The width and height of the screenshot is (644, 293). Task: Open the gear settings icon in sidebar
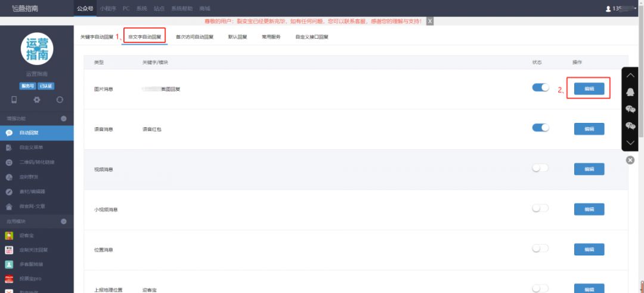[37, 100]
